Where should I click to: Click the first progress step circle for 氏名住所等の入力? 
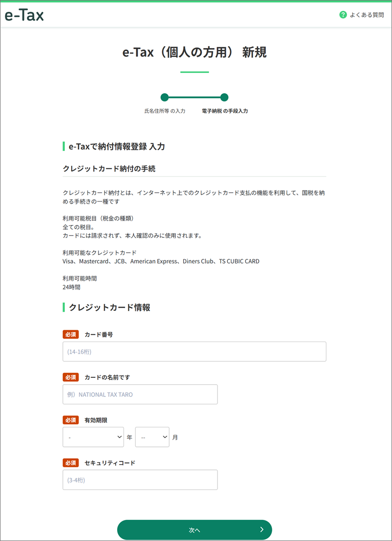[x=165, y=98]
